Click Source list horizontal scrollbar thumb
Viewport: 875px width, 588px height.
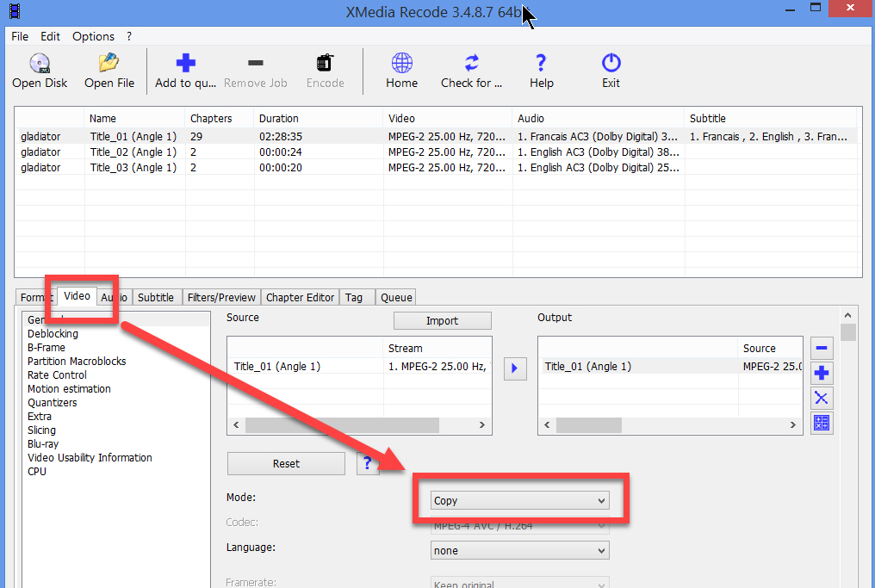tap(342, 425)
